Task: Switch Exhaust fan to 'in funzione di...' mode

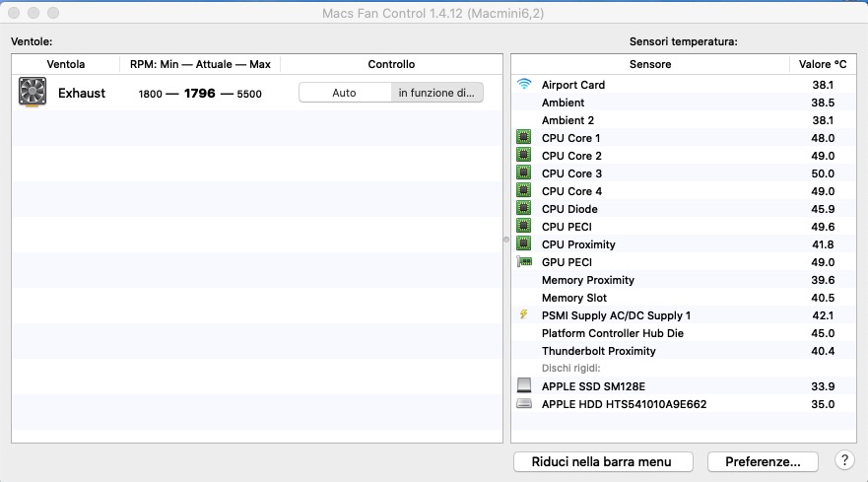Action: [436, 93]
